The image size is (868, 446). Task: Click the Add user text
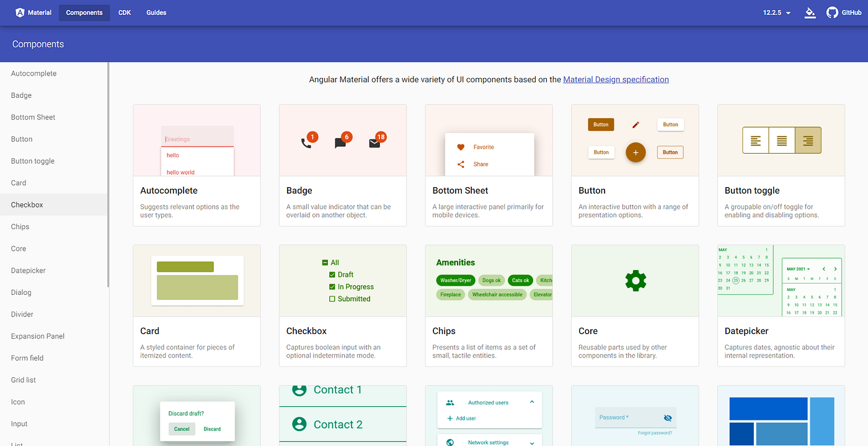click(466, 419)
